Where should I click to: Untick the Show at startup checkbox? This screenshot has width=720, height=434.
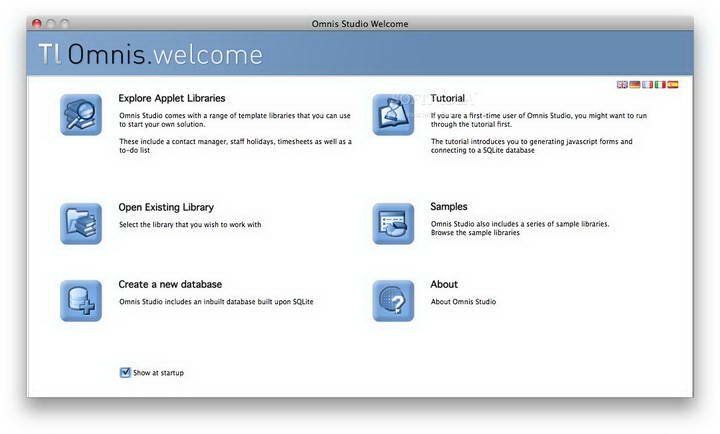click(125, 372)
